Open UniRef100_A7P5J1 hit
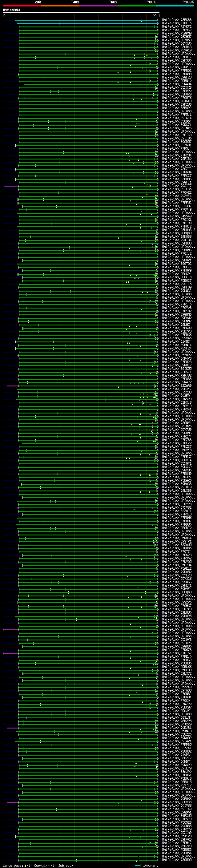 click(x=177, y=115)
